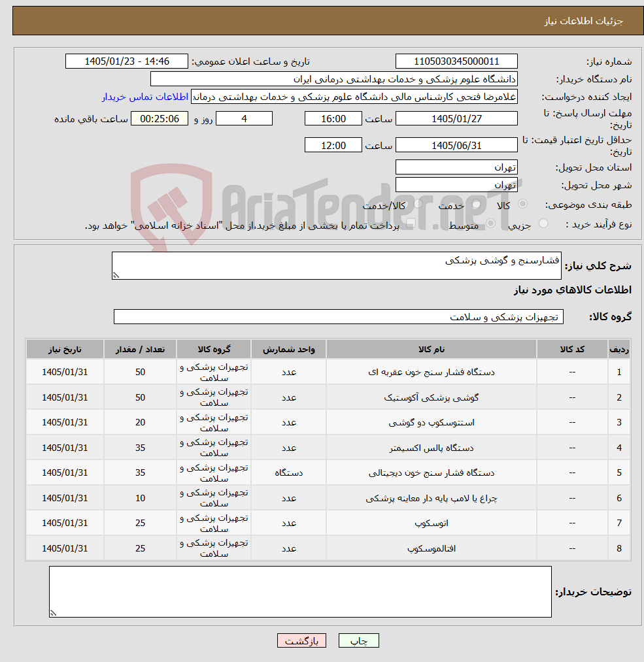Click item دستگاه فشار سنج خون دیجیتالی
Screen dimensions: 644x662
[431, 472]
